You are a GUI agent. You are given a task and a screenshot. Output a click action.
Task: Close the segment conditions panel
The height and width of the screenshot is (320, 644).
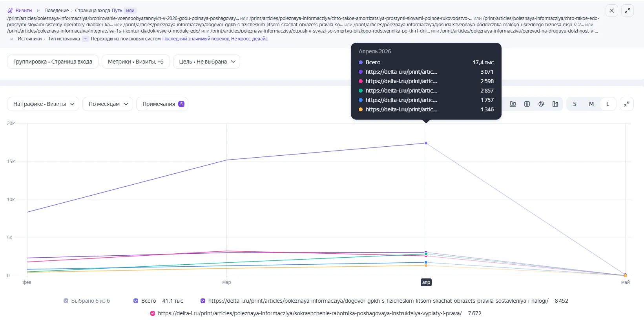(x=612, y=11)
